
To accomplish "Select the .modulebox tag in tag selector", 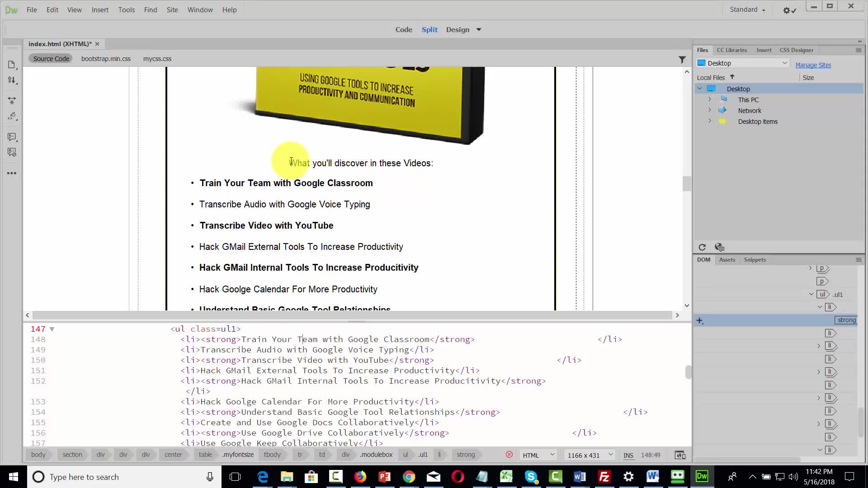I will [376, 455].
